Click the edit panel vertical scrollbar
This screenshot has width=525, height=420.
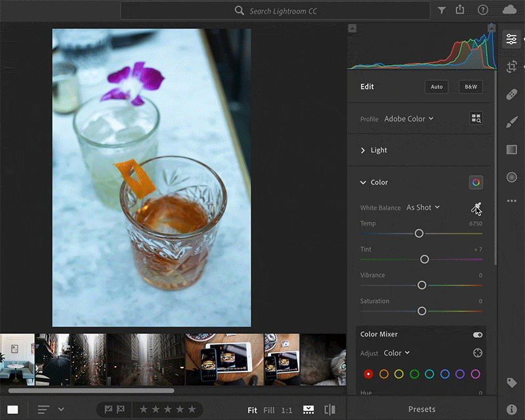tap(495, 167)
